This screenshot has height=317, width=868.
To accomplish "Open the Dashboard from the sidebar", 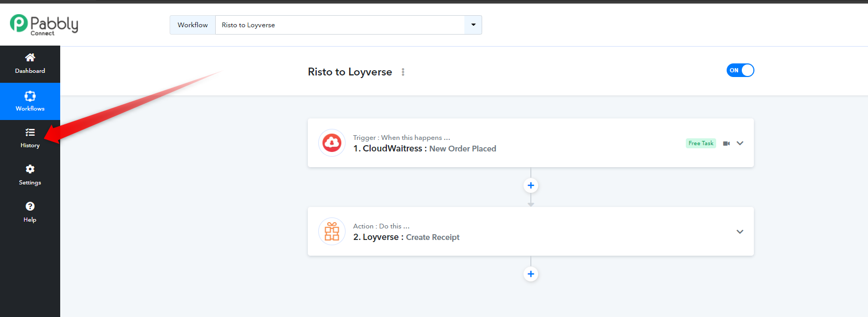I will coord(30,64).
